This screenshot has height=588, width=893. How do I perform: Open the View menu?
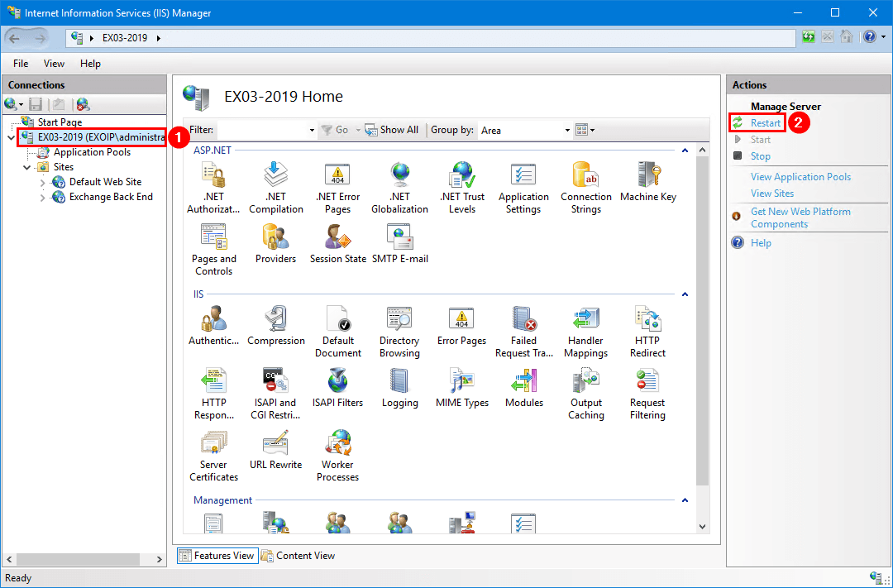[x=54, y=63]
